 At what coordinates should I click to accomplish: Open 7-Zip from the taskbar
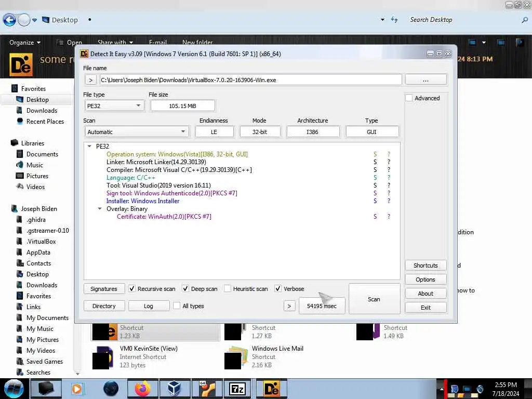click(x=237, y=389)
